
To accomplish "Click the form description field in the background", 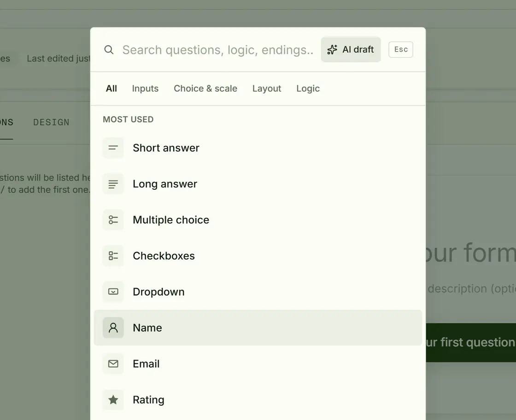I will point(472,288).
